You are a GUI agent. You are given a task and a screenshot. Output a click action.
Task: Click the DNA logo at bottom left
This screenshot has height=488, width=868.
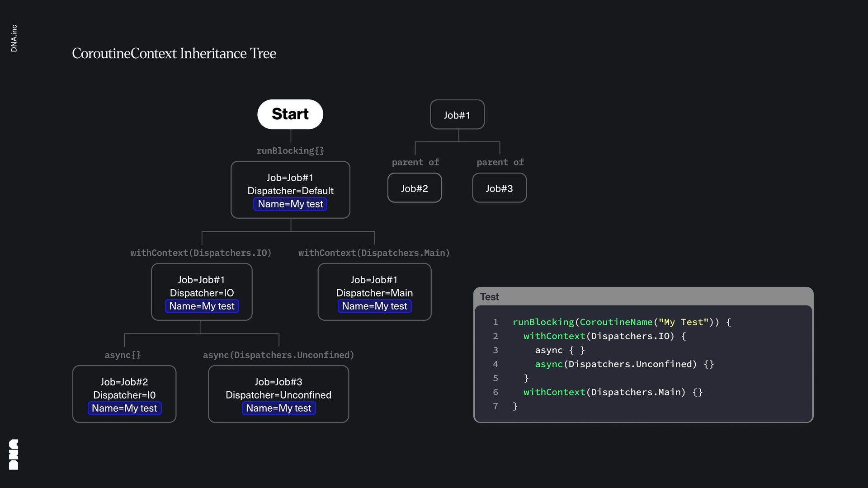(14, 454)
